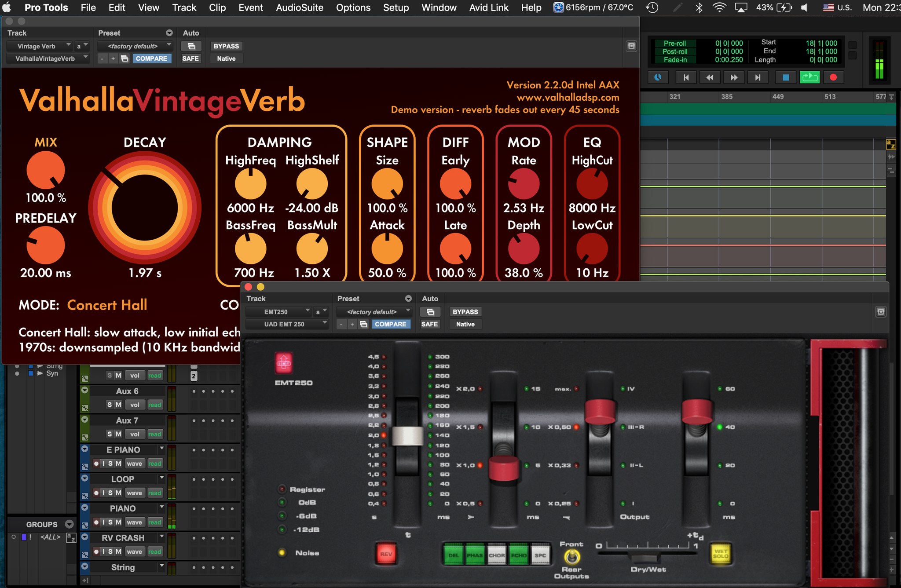Open the GROUPS list menu arrow
Viewport: 901px width, 588px height.
click(x=69, y=524)
